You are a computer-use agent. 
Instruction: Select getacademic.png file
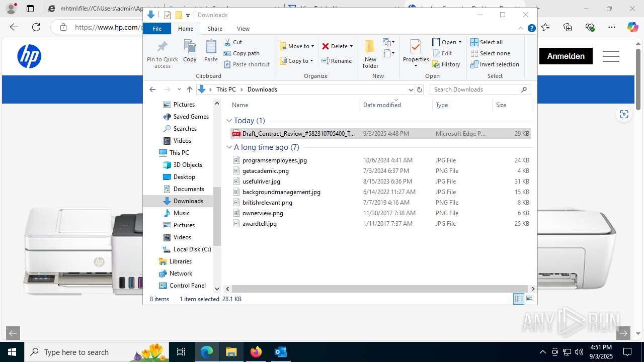coord(381,171)
